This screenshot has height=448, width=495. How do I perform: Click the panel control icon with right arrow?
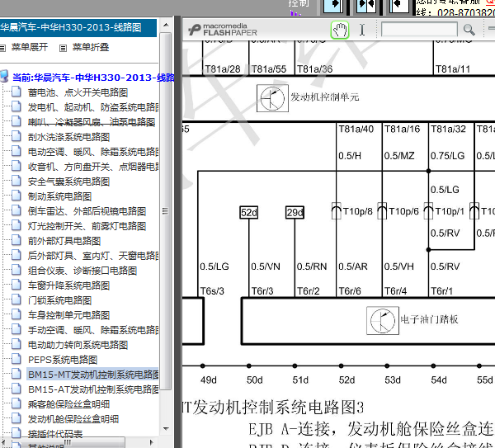(333, 6)
